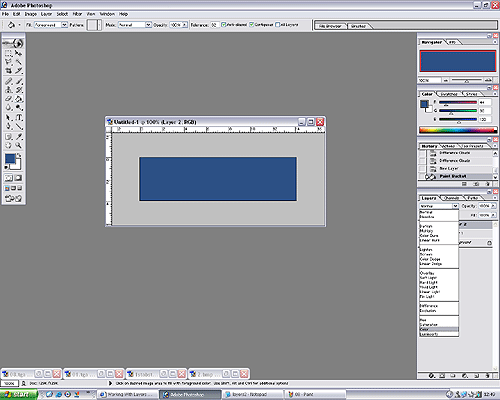Select the Crop tool
The width and height of the screenshot is (500, 400).
(9, 71)
